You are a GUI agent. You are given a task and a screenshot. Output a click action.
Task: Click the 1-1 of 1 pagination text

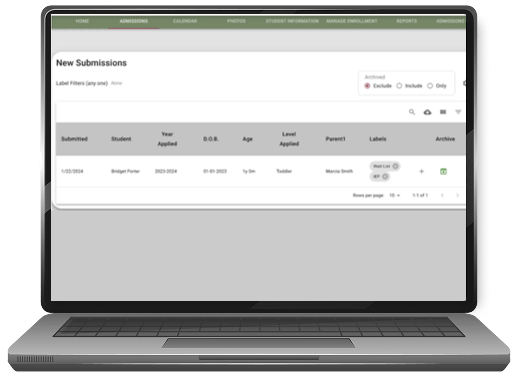point(420,195)
